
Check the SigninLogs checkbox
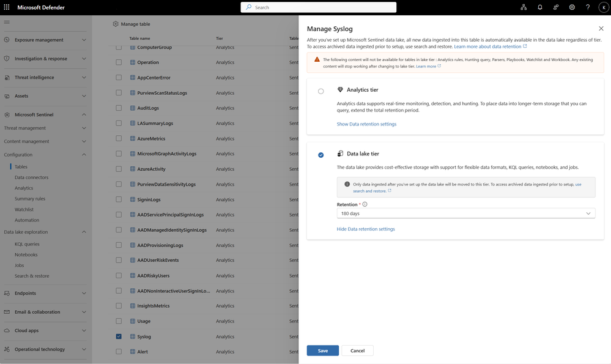click(x=119, y=199)
